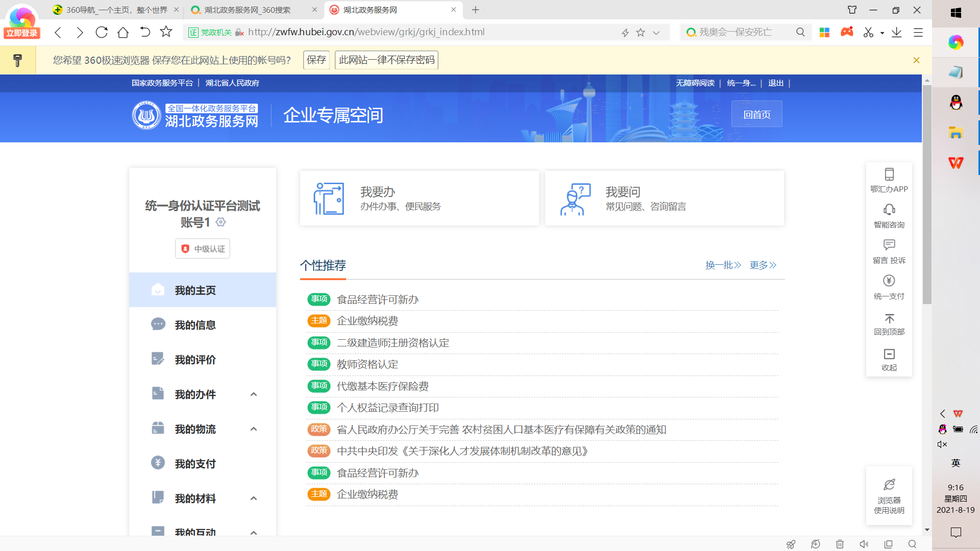Open 鄂汇办APP icon in right sidebar
Viewport: 980px width, 551px height.
889,174
